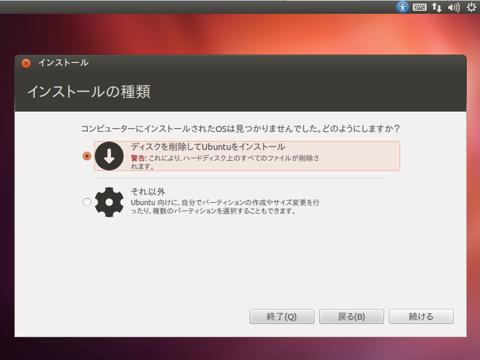Click the partition description text under それ以外

click(225, 207)
